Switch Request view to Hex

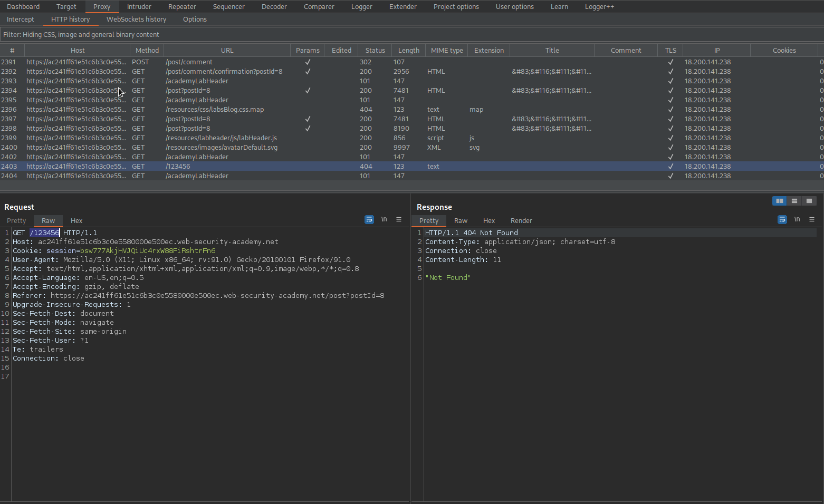pyautogui.click(x=76, y=220)
